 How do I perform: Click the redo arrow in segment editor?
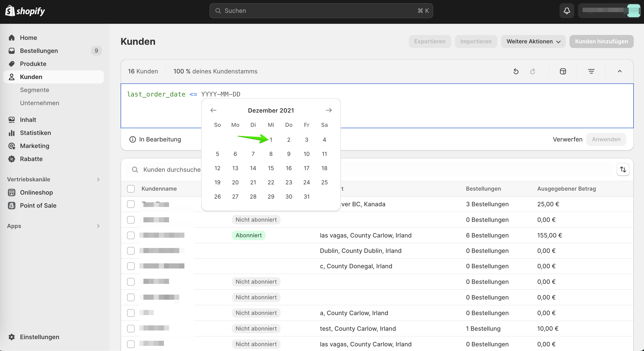[x=532, y=71]
